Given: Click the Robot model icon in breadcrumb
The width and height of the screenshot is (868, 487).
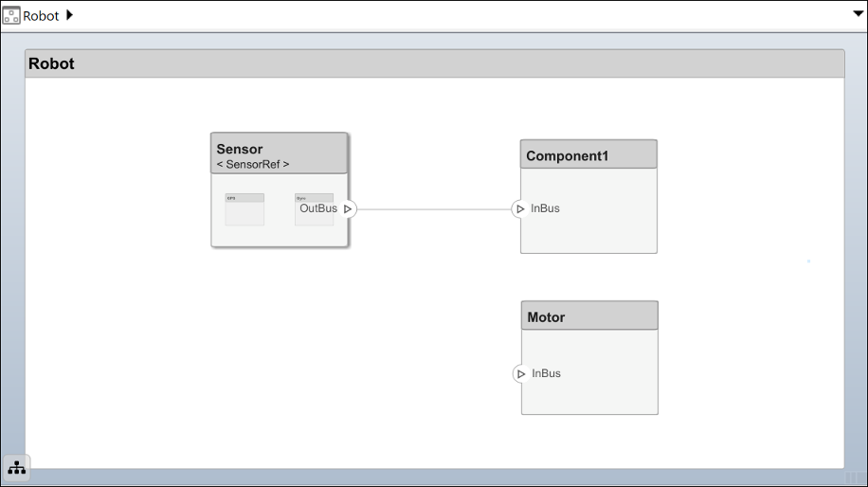Looking at the screenshot, I should click(11, 16).
